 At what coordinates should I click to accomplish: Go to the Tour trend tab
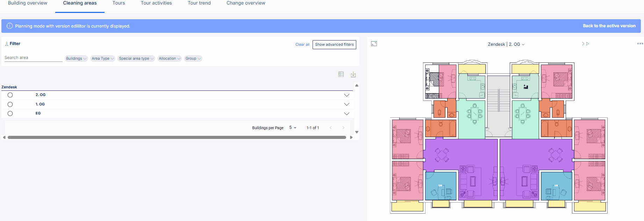pyautogui.click(x=199, y=3)
